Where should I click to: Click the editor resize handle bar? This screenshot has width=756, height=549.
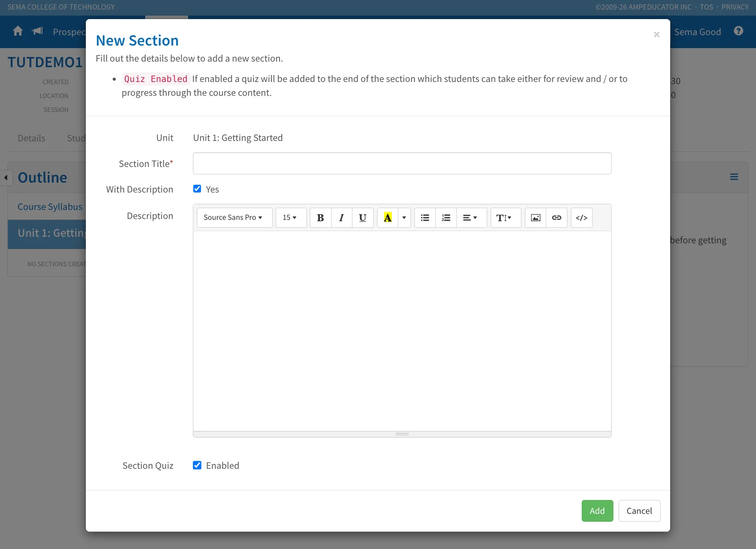coord(402,434)
